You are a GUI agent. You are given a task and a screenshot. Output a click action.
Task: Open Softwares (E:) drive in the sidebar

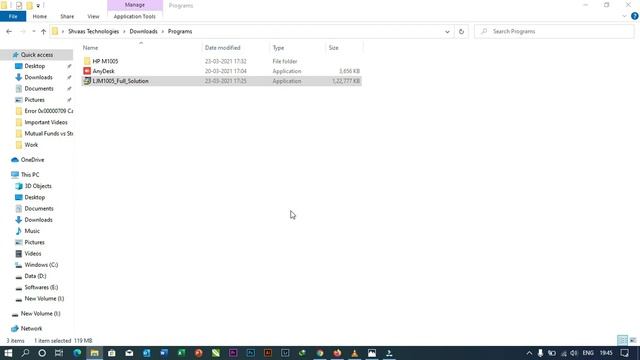coord(41,287)
